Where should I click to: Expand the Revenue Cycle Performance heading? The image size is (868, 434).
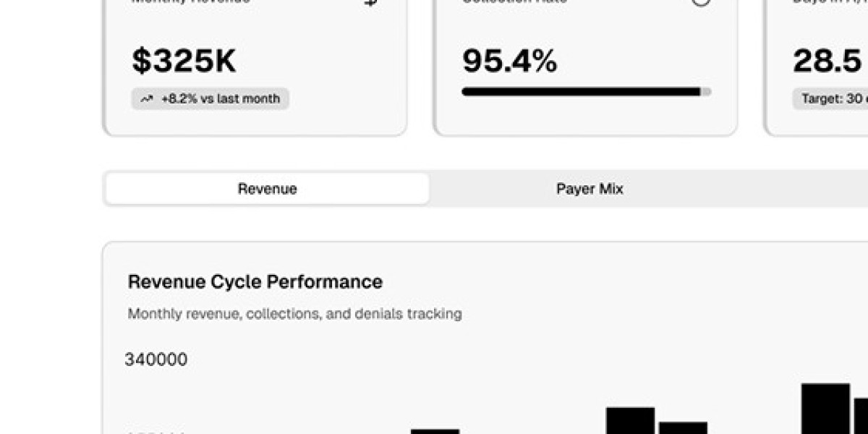tap(255, 281)
